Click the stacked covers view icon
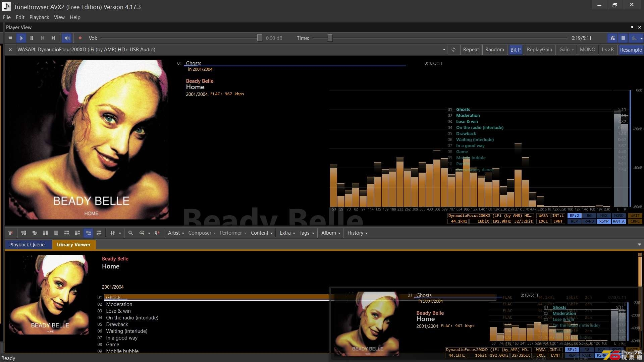This screenshot has height=362, width=644. click(x=35, y=233)
